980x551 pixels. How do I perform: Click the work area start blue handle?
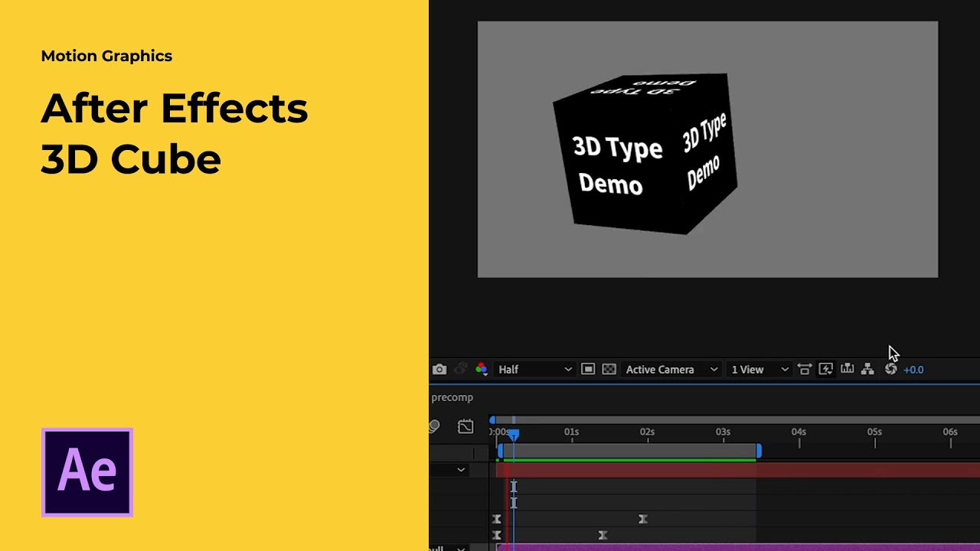tap(501, 452)
